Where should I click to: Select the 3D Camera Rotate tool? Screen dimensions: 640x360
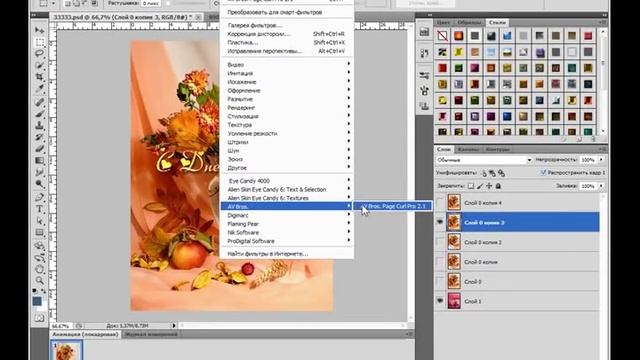(40, 258)
